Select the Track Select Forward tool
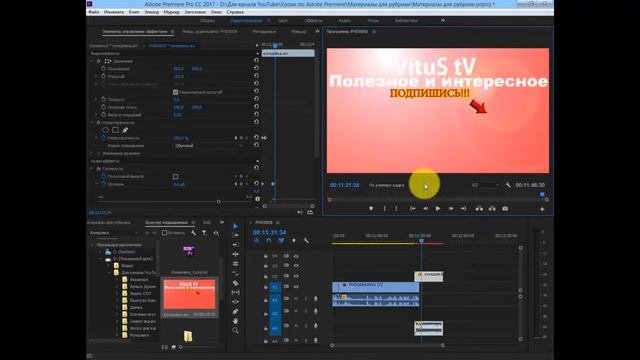Viewport: 640px width, 360px height. tap(236, 236)
